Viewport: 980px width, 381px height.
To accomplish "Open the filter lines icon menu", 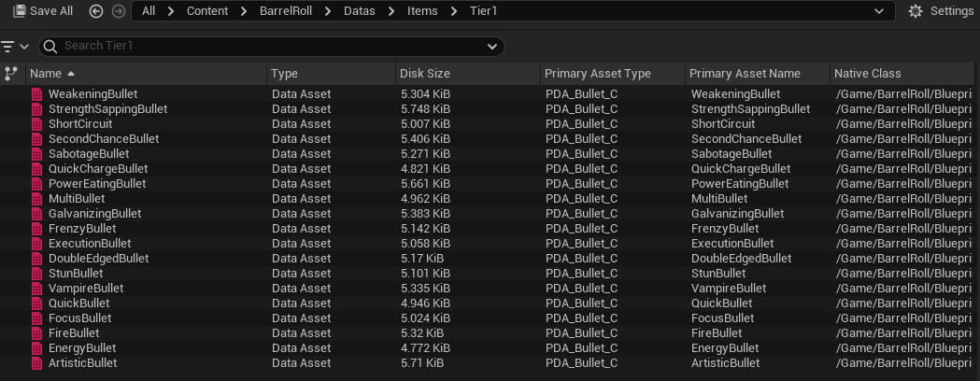I will point(7,47).
